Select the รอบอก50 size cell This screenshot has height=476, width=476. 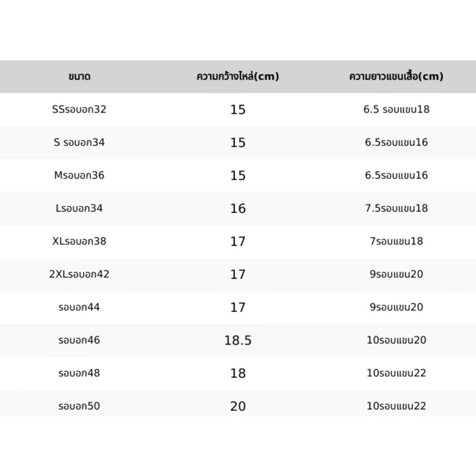79,406
